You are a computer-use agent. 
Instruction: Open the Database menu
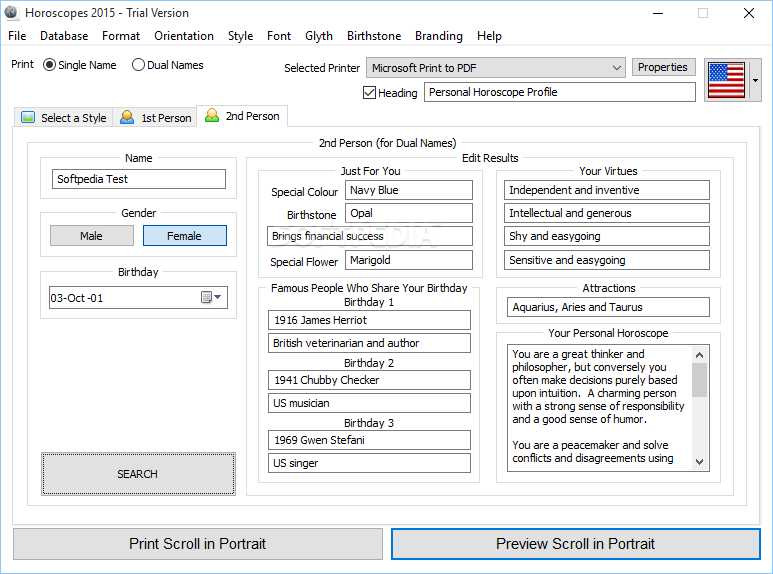(x=64, y=36)
